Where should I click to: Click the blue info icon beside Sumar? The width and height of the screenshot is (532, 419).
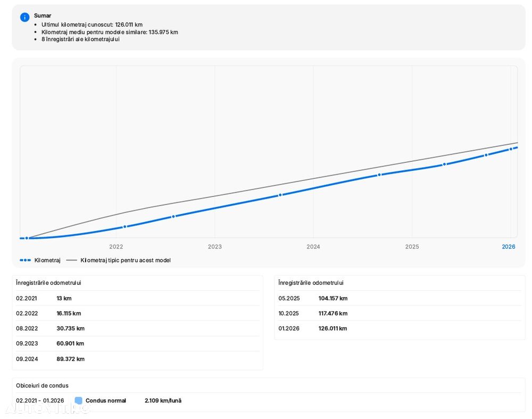[25, 17]
